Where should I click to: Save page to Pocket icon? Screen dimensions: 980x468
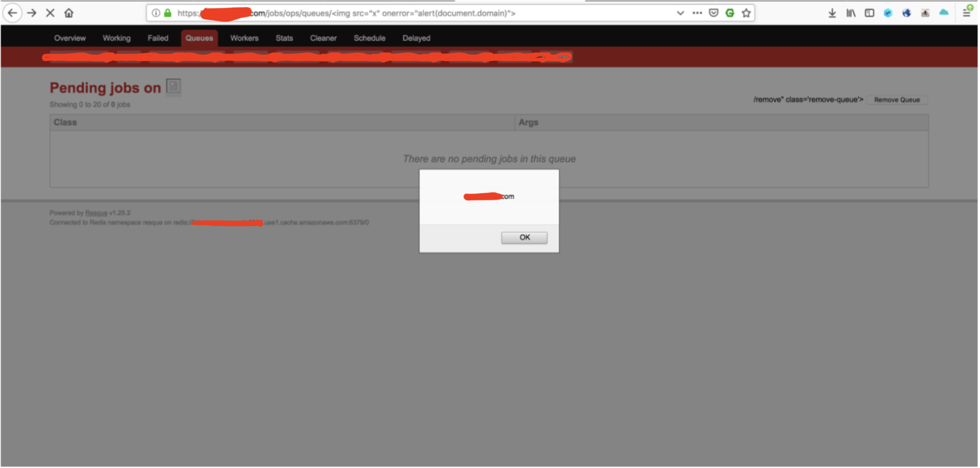click(x=714, y=13)
